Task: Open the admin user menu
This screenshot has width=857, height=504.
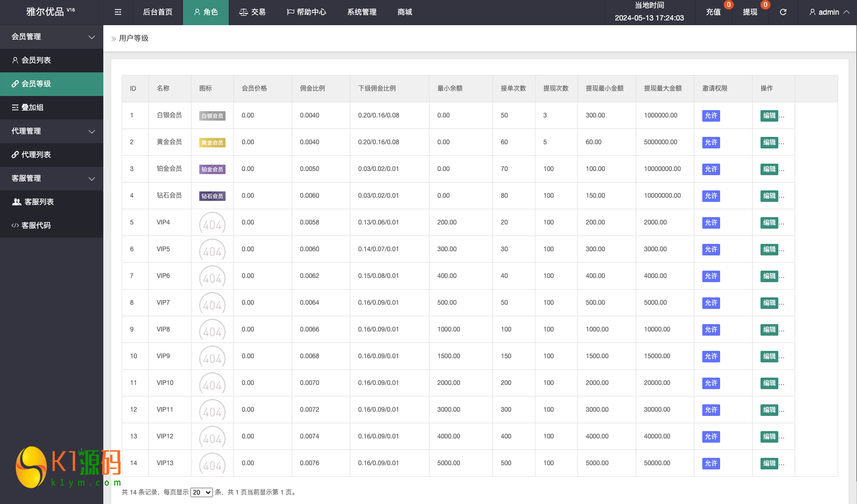Action: (829, 12)
